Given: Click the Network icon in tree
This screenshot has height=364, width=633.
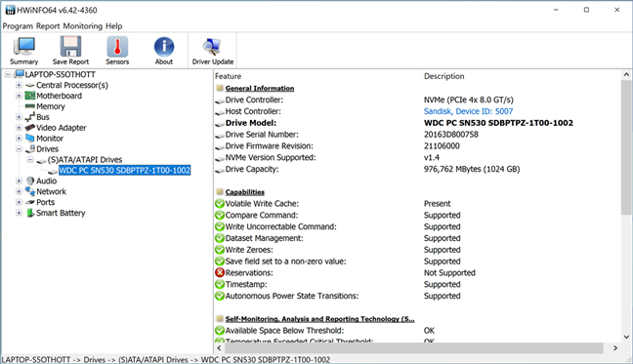Looking at the screenshot, I should click(30, 191).
